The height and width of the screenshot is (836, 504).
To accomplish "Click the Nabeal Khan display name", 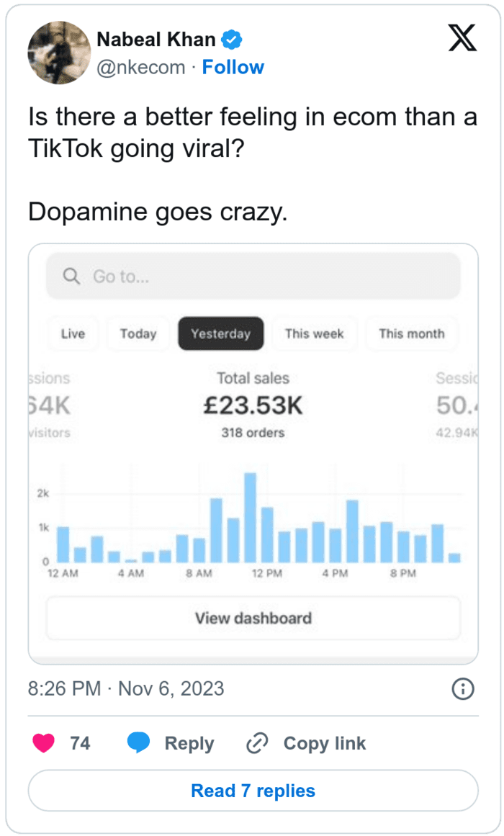I will (156, 40).
